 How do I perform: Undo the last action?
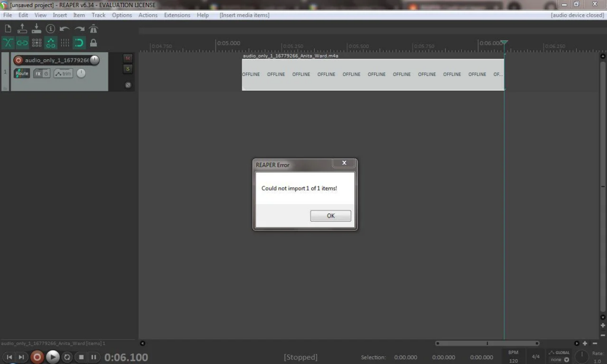(65, 28)
